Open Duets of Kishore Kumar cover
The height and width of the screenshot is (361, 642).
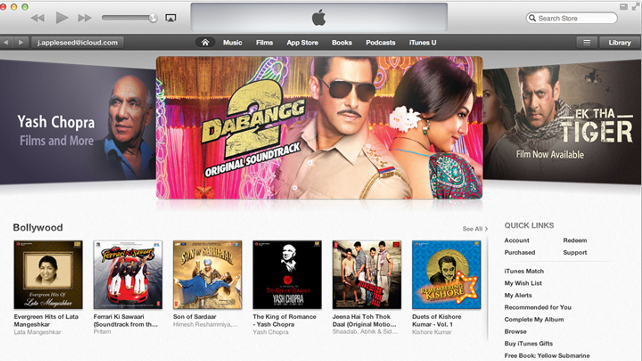click(x=446, y=275)
